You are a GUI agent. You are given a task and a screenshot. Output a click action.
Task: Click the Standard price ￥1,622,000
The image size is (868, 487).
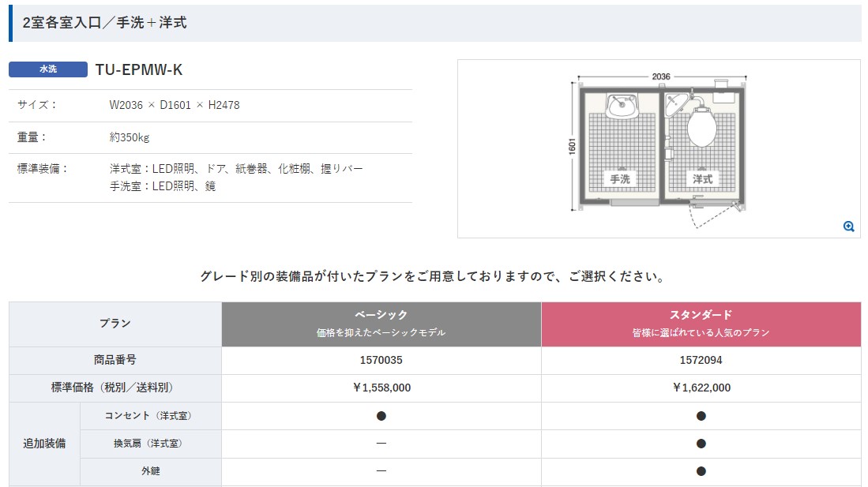click(701, 388)
